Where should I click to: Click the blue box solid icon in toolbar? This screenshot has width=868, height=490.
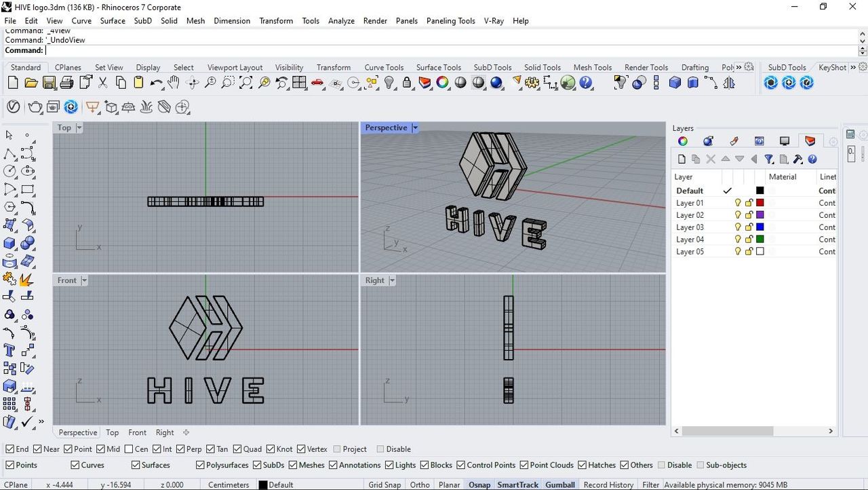point(675,83)
